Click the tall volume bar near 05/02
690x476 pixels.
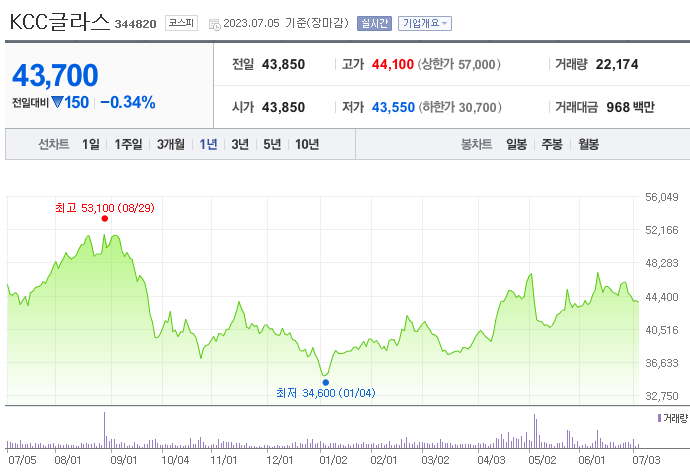[x=535, y=431]
